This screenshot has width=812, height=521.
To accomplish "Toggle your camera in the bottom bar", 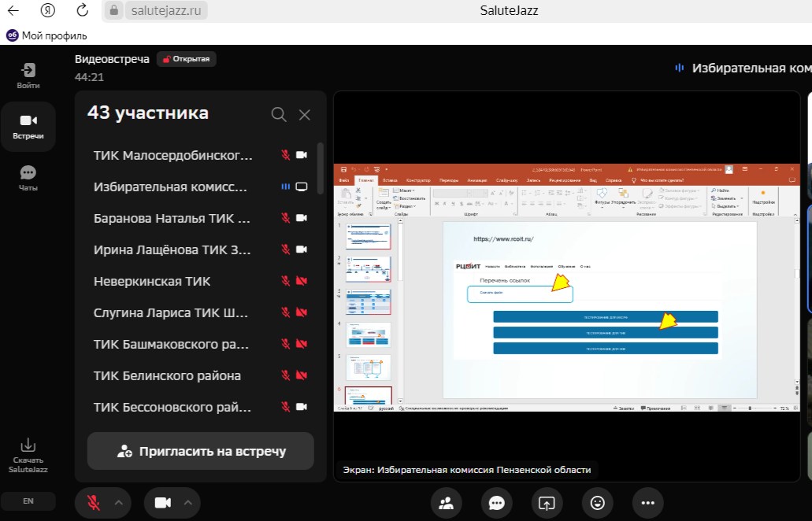I will 163,502.
